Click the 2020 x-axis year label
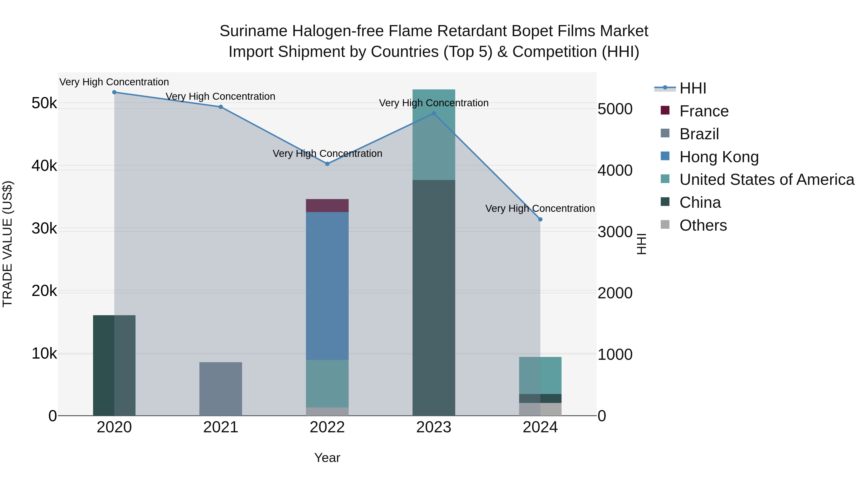The height and width of the screenshot is (488, 868). point(114,427)
